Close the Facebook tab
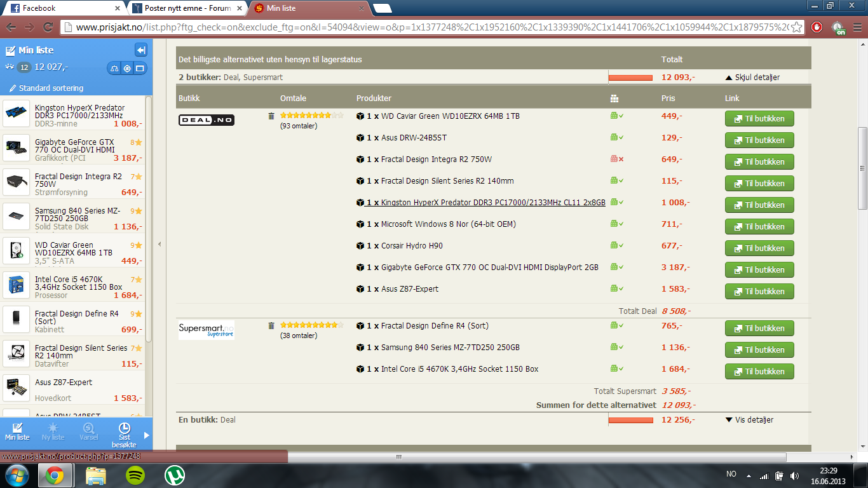 [118, 8]
